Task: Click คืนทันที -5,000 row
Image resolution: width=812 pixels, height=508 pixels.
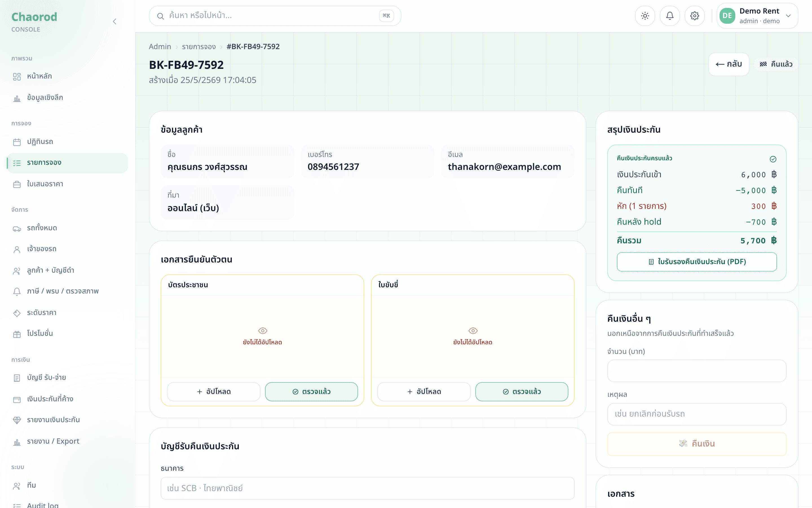Action: pos(697,190)
